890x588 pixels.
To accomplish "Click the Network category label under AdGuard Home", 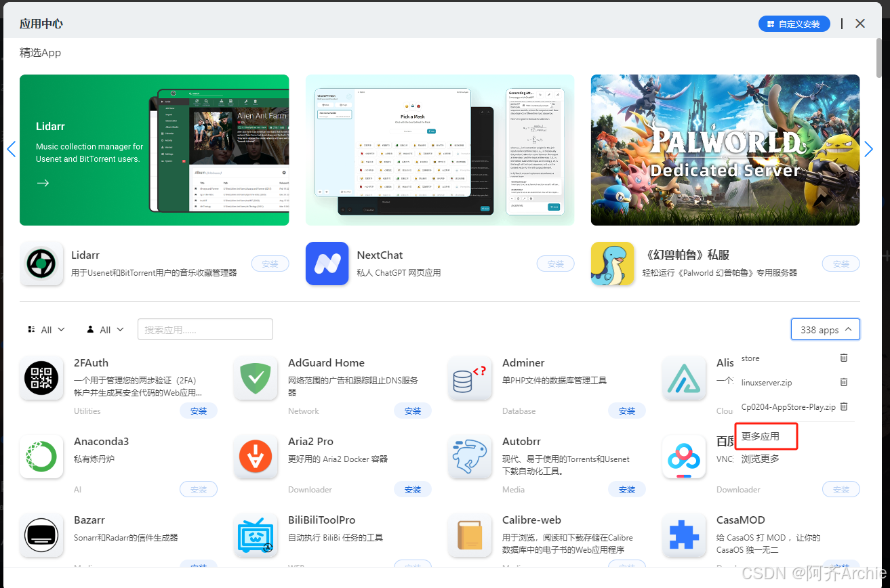I will (x=304, y=411).
